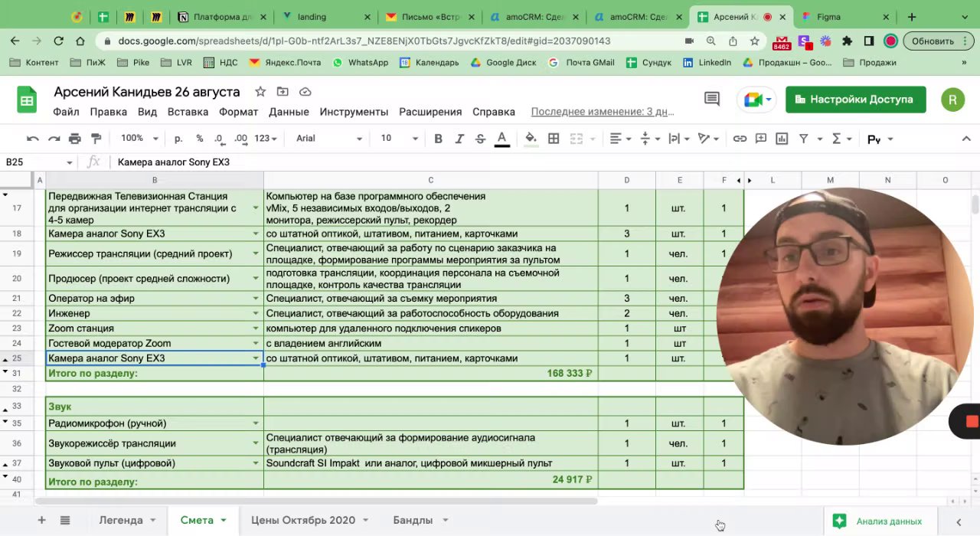This screenshot has width=980, height=536.
Task: Open the font size 10 dropdown
Action: (400, 139)
